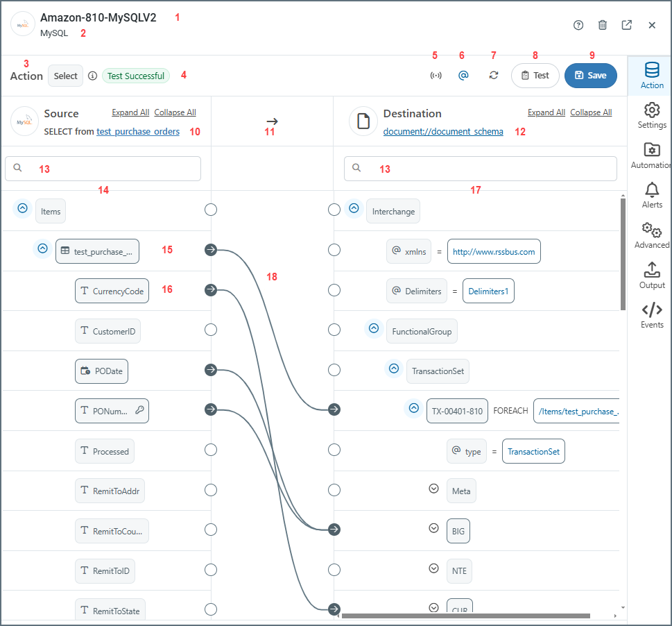
Task: Click the info icon beside Select
Action: click(93, 76)
